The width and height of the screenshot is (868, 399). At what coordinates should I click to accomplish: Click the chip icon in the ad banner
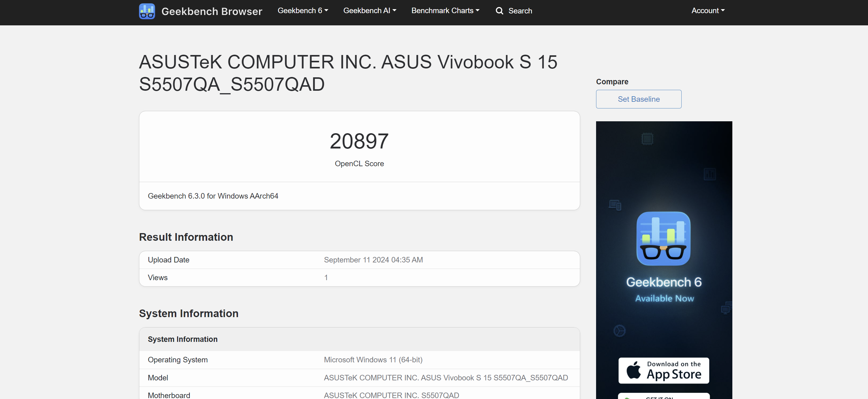click(647, 139)
